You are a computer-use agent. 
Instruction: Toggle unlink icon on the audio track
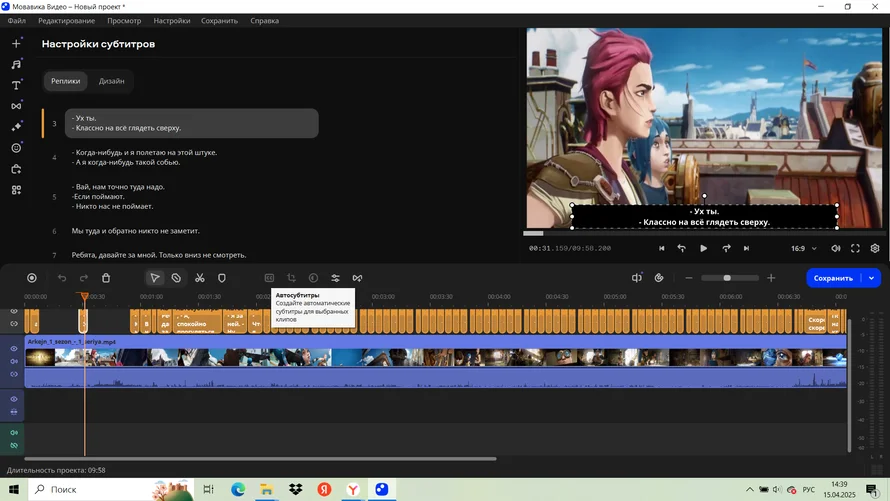point(14,446)
